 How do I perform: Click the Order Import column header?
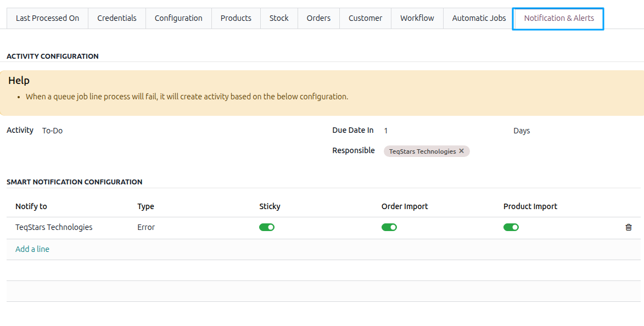click(405, 206)
